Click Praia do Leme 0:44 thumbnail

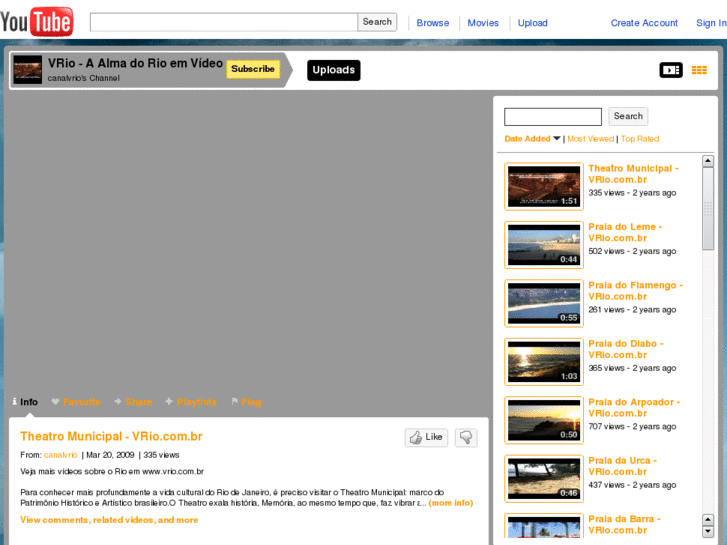[x=544, y=245]
